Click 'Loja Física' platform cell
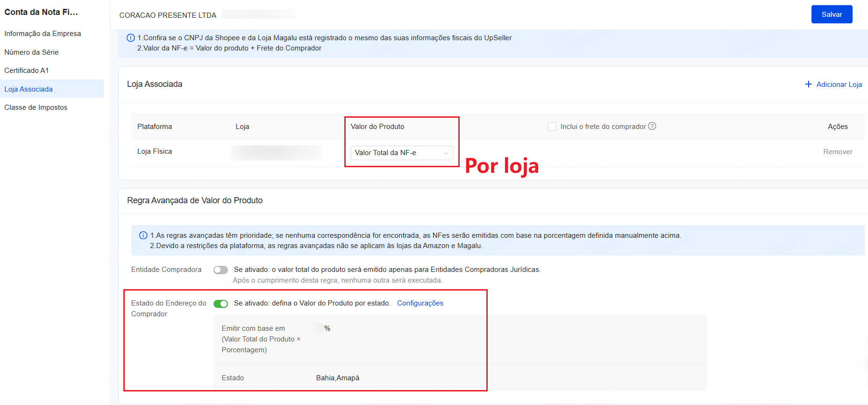The height and width of the screenshot is (405, 868). [155, 151]
